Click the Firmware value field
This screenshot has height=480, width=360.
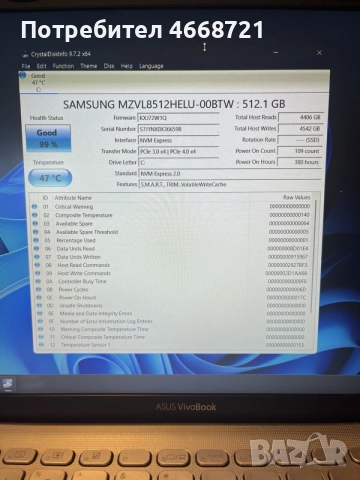click(x=178, y=118)
